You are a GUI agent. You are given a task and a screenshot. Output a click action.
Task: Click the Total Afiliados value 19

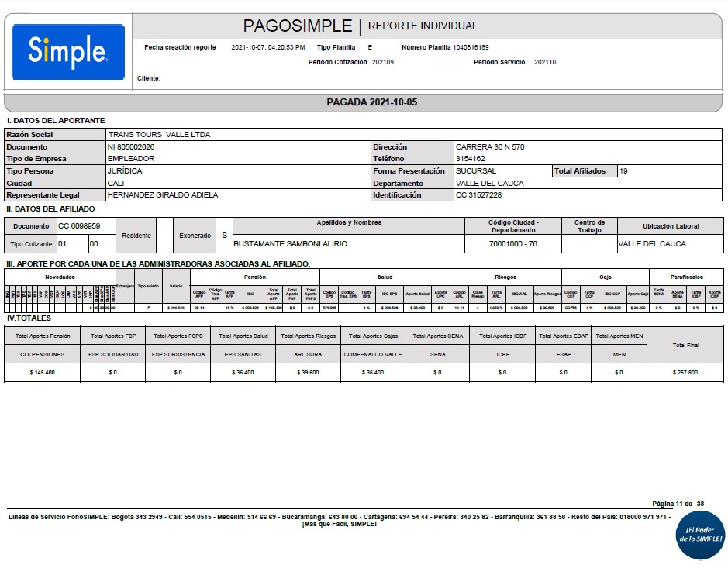[x=624, y=170]
